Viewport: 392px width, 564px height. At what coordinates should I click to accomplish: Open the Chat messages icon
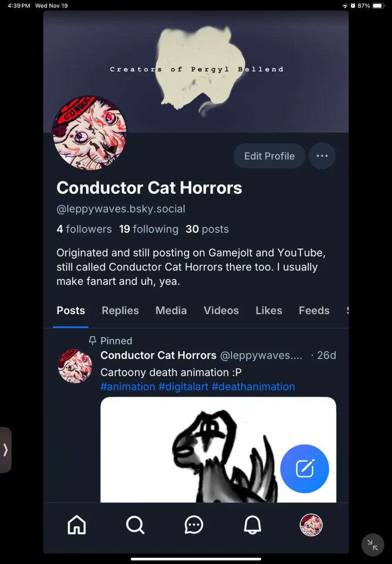194,525
